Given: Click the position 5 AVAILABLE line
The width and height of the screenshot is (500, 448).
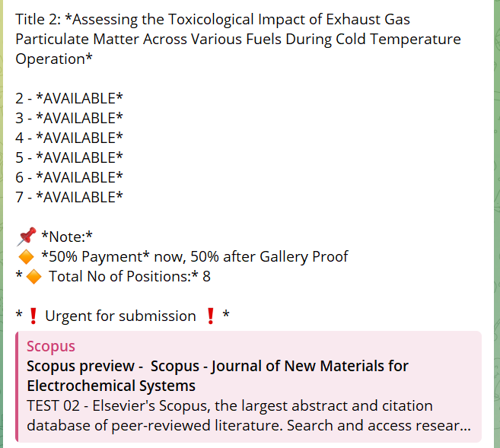Looking at the screenshot, I should [69, 157].
